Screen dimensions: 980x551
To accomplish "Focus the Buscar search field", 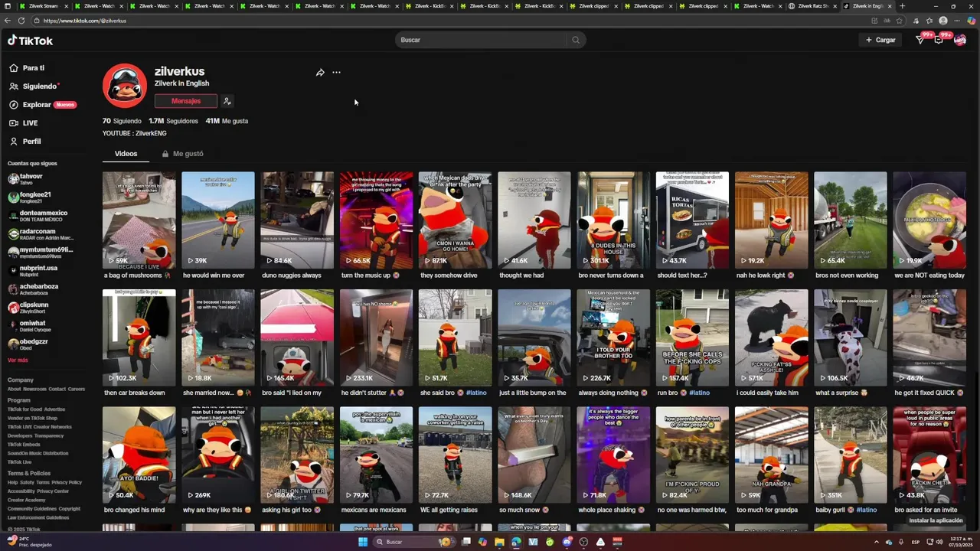I will tap(482, 40).
